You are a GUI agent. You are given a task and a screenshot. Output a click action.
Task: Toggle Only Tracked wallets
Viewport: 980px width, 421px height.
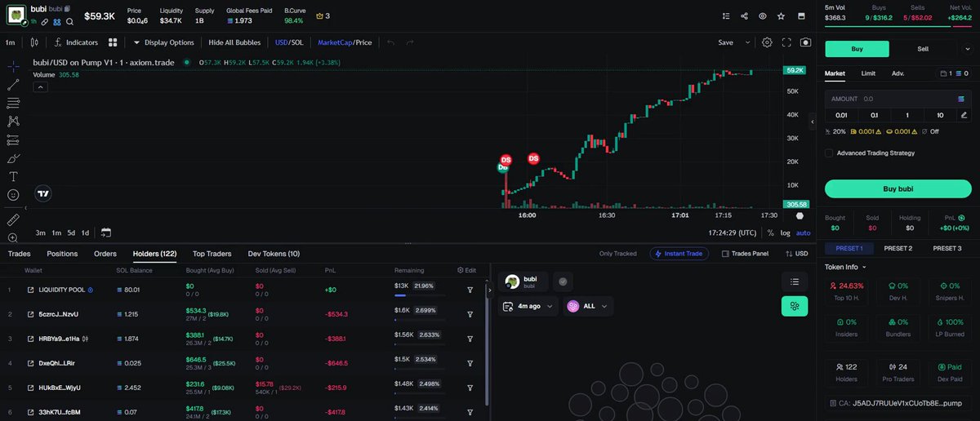(617, 254)
